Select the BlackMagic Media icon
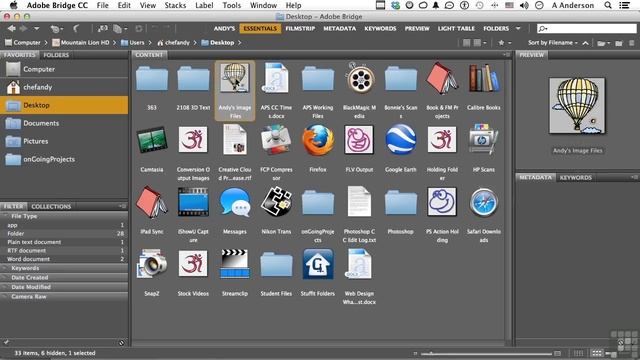 coord(360,78)
